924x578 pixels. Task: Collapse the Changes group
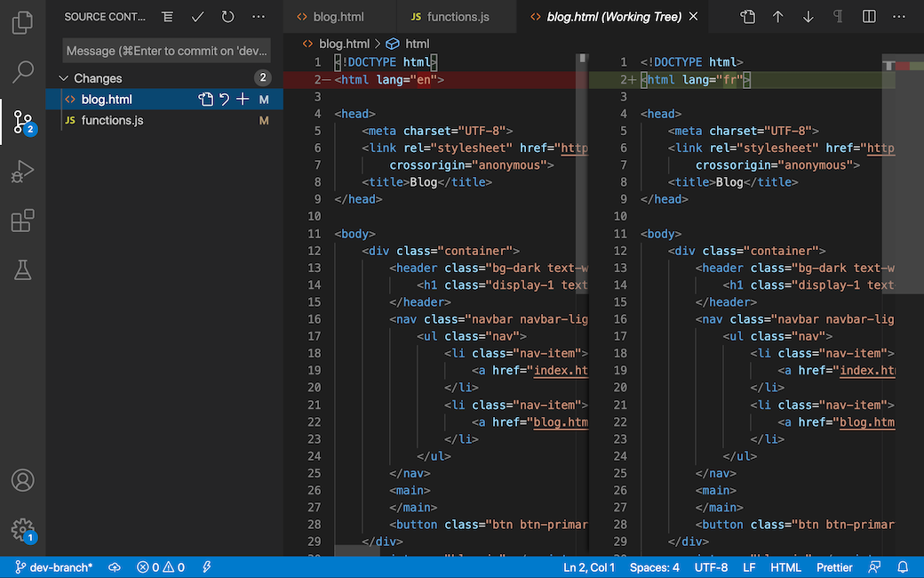pos(64,78)
